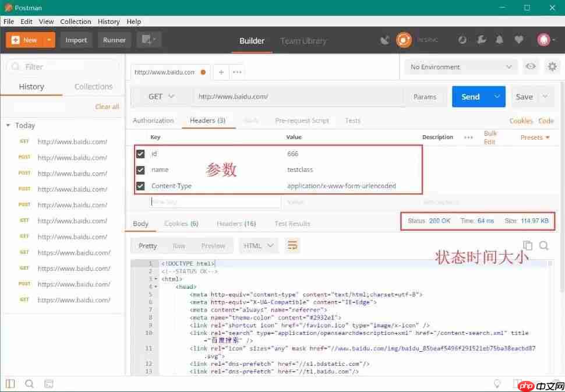Open the GET method dropdown
Viewport: 565px width, 392px height.
[161, 97]
